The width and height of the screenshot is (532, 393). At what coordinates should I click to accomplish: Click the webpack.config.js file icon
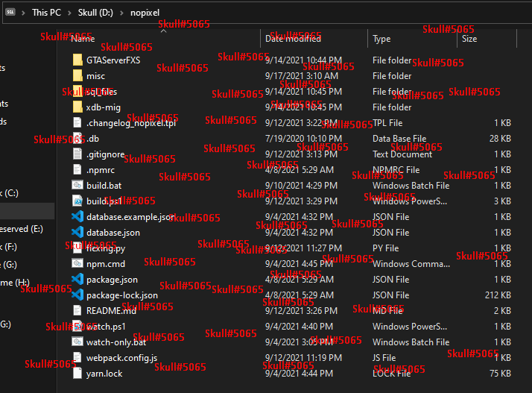(77, 357)
